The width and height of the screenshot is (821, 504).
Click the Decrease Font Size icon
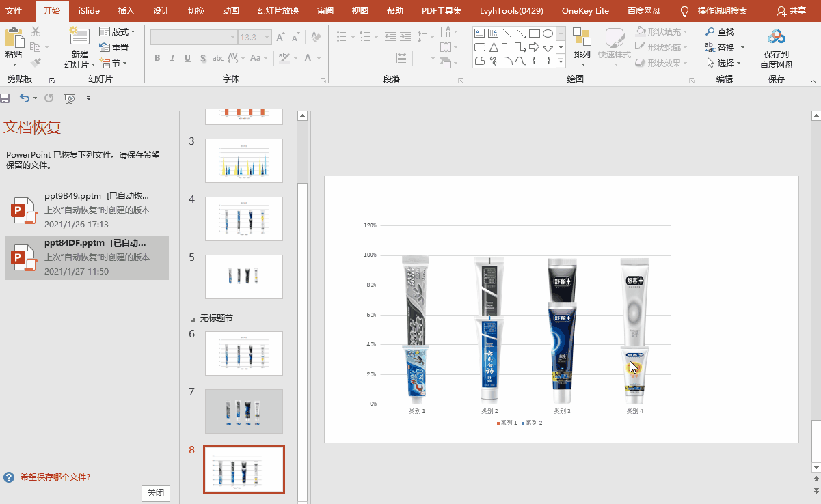297,38
